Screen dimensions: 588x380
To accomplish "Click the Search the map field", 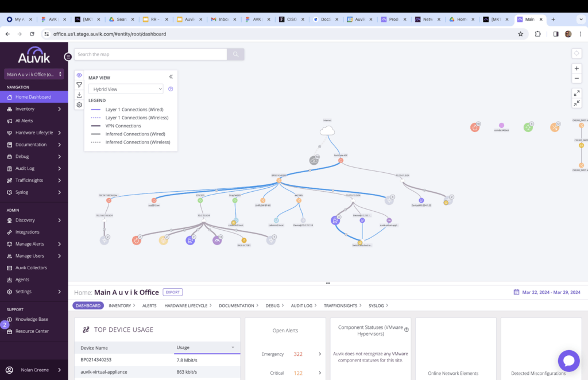I will pos(150,55).
